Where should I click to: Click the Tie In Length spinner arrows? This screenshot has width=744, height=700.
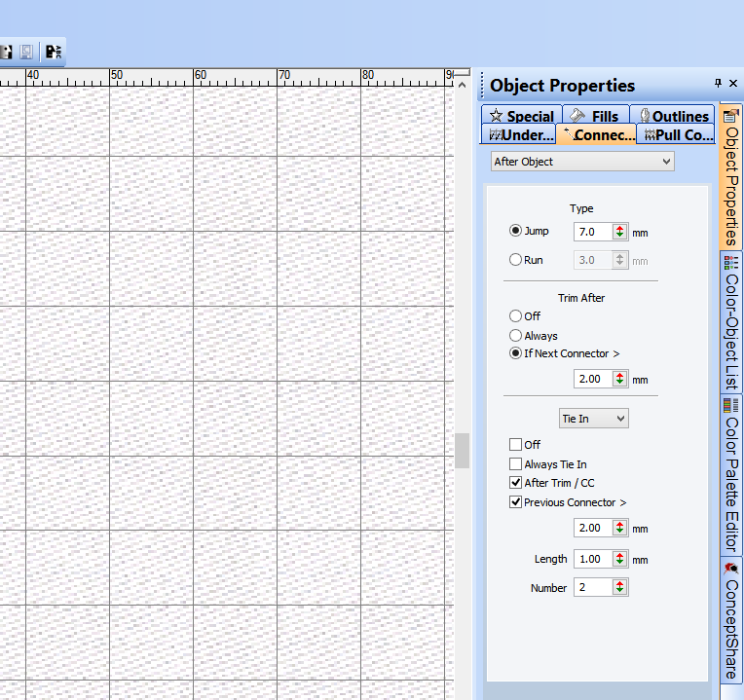pos(619,559)
